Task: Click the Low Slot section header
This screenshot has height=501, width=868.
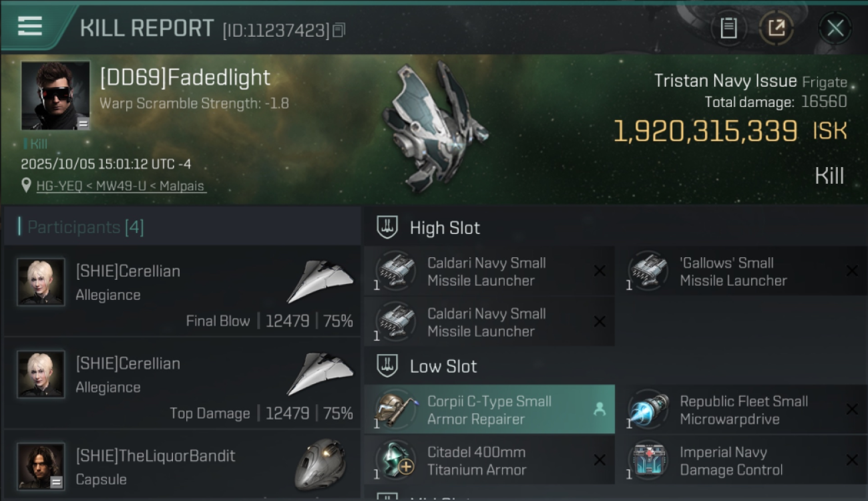Action: 443,366
